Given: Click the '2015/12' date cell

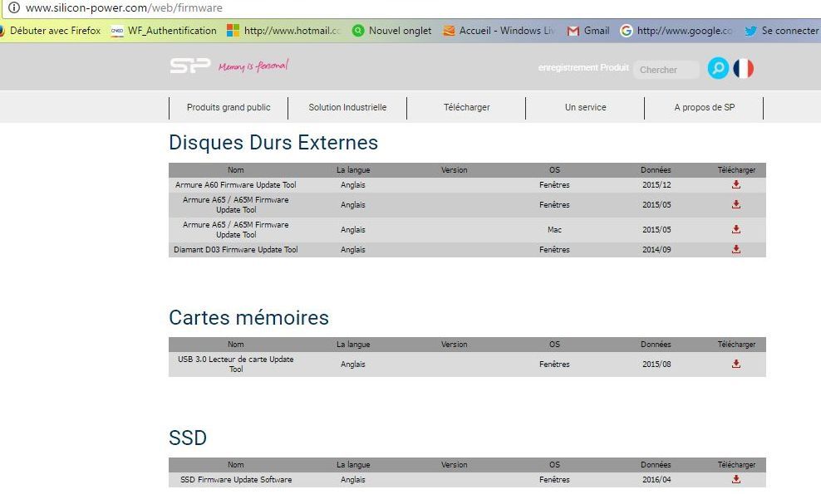Looking at the screenshot, I should [656, 185].
